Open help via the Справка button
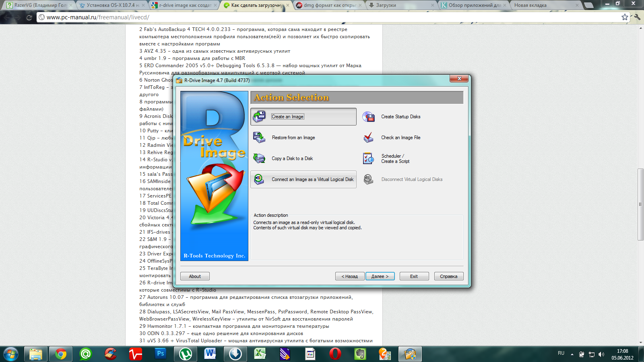 [449, 276]
